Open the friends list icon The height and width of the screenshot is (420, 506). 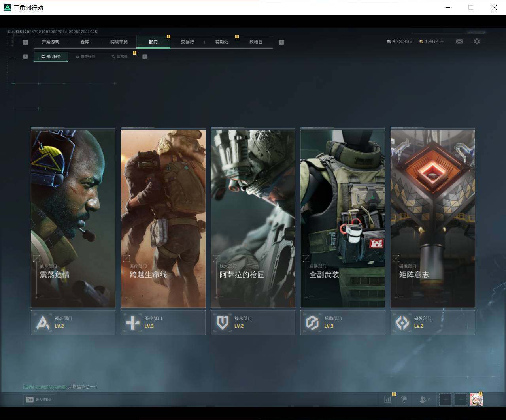click(x=425, y=400)
